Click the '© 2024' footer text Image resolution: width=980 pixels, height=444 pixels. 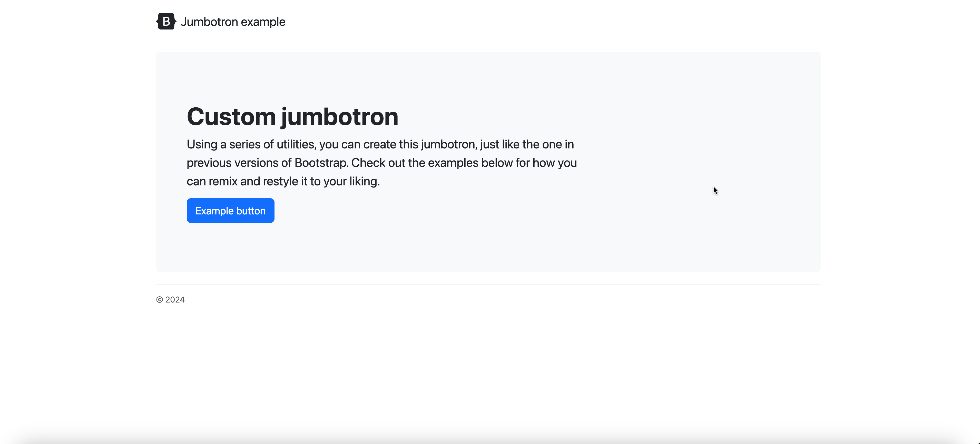[170, 300]
